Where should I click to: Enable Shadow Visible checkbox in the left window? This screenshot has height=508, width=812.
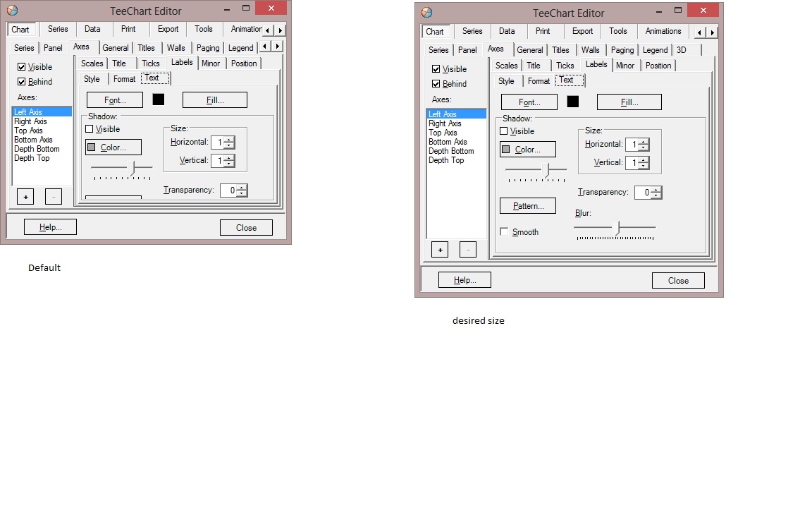(89, 128)
